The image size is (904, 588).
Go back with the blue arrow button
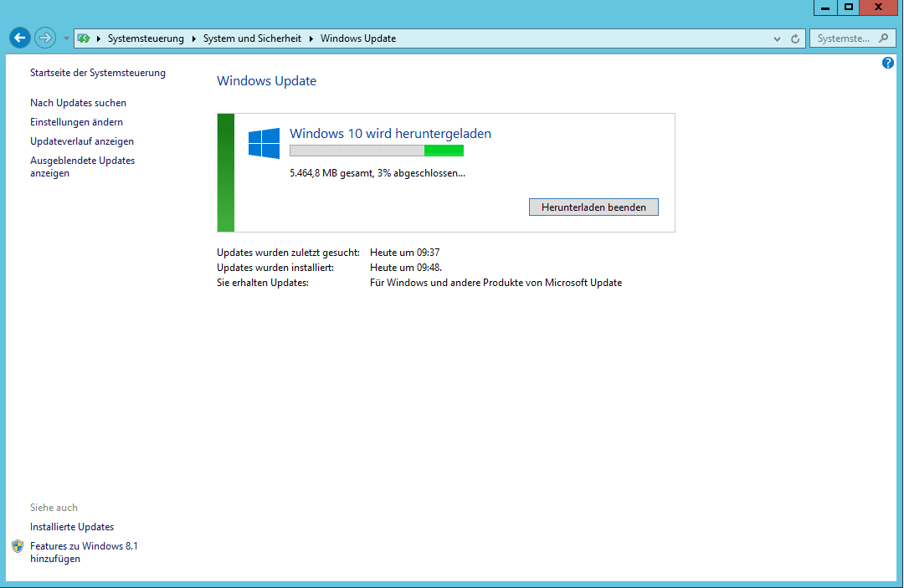(x=19, y=38)
